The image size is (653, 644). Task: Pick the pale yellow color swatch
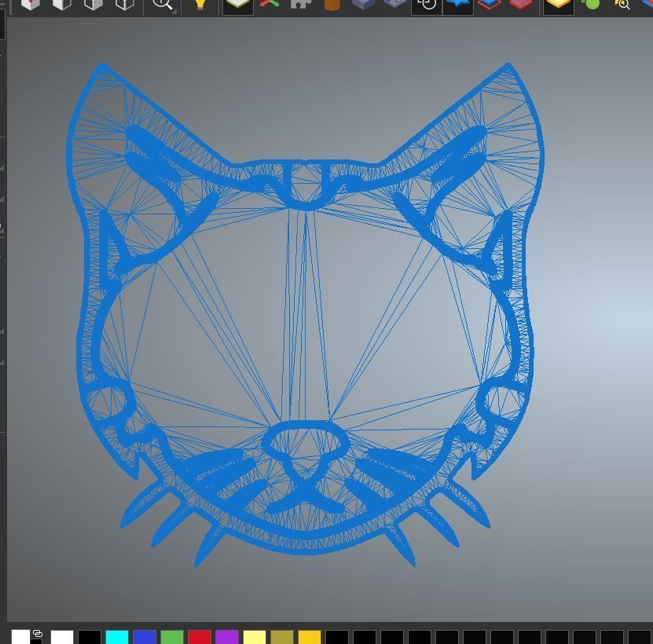click(255, 637)
